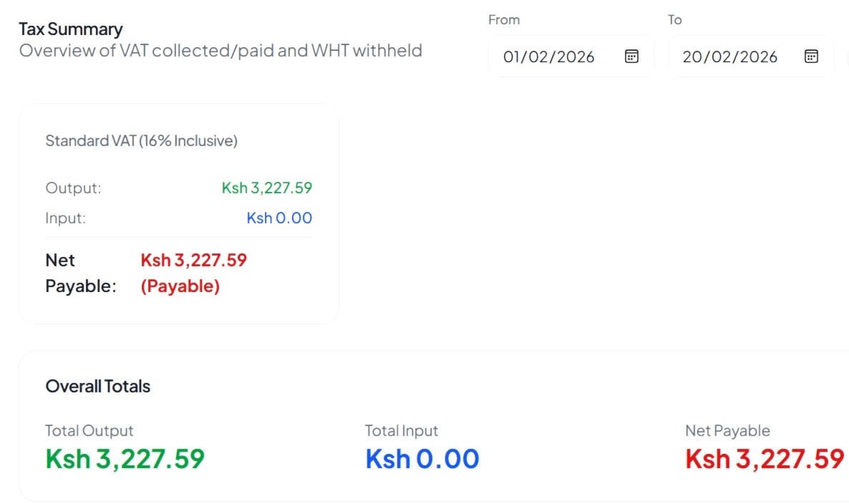This screenshot has width=849, height=504.
Task: Click the VAT overview subtitle text
Action: (221, 50)
